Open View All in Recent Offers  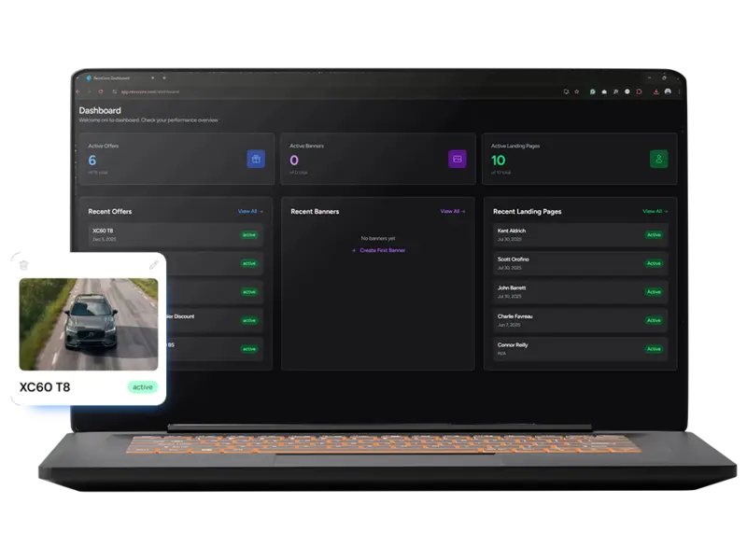pos(250,212)
